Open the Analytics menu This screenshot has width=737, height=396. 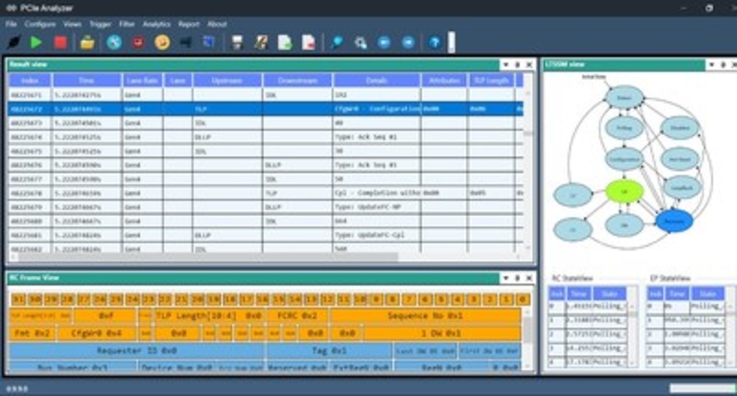tap(157, 24)
